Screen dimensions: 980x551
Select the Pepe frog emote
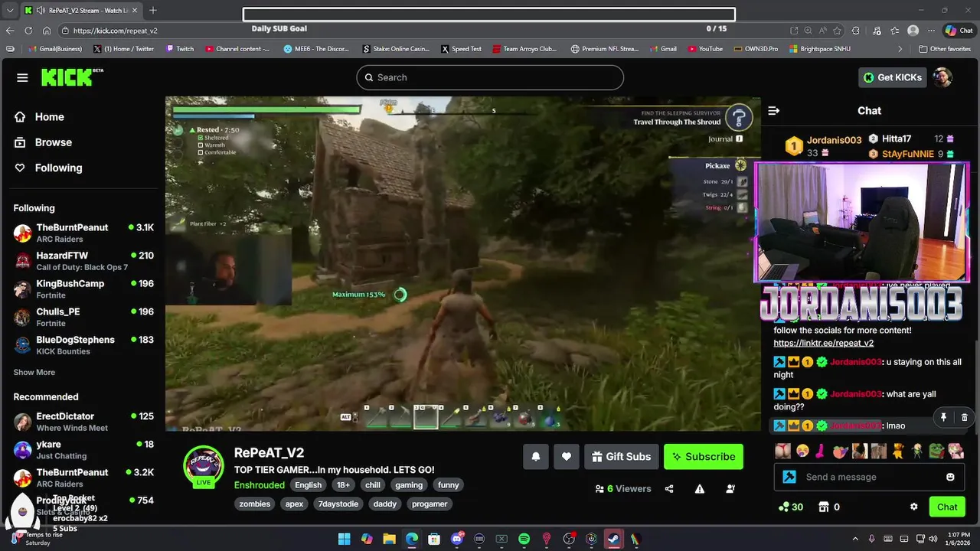pos(937,451)
